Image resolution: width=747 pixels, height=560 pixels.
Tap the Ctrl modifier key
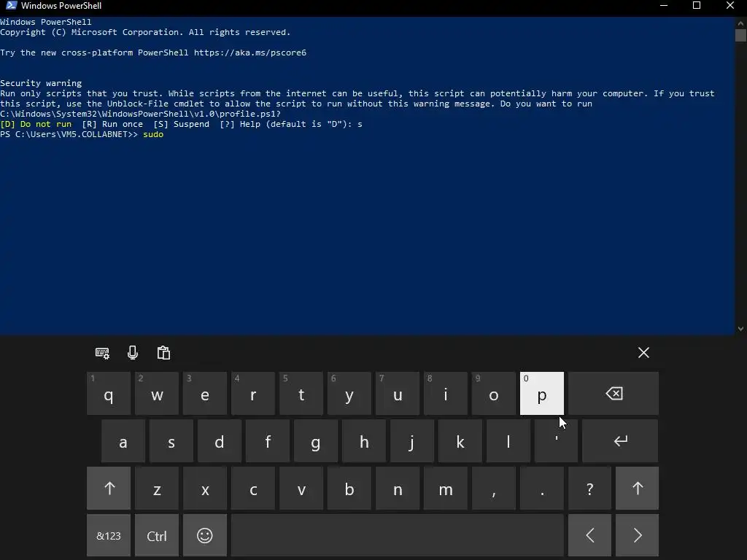tap(157, 535)
